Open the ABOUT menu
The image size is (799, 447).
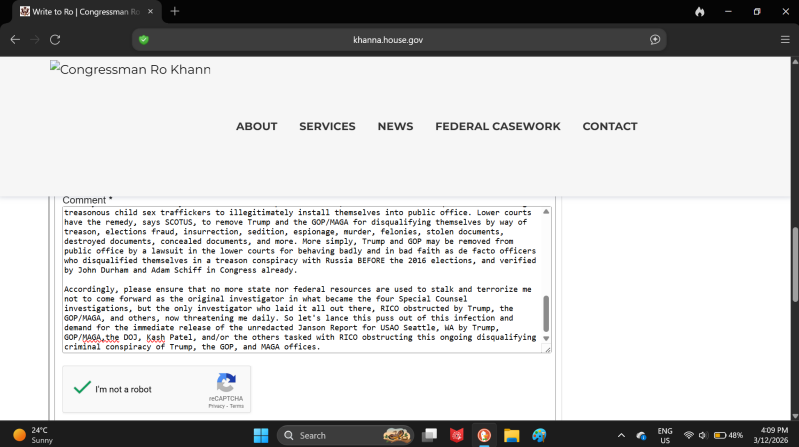pyautogui.click(x=256, y=126)
